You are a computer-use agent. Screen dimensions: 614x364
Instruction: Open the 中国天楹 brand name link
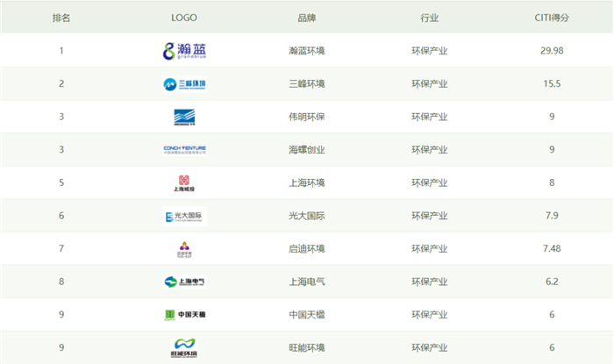tap(307, 315)
